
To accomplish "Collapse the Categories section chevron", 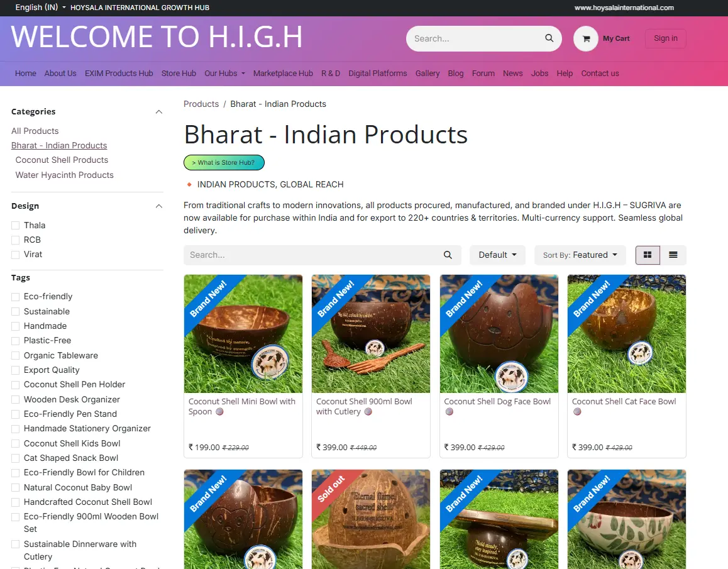I will (159, 112).
